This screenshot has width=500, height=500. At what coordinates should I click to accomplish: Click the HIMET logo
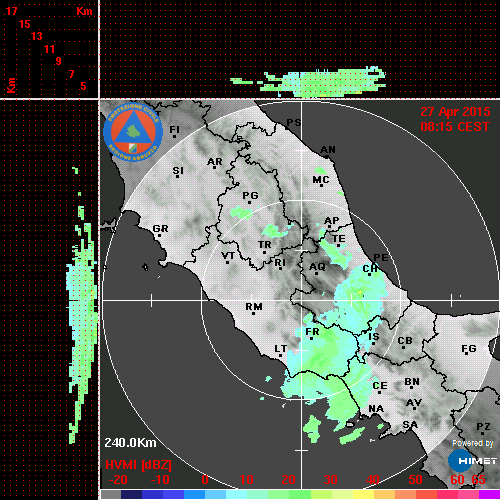tap(472, 461)
